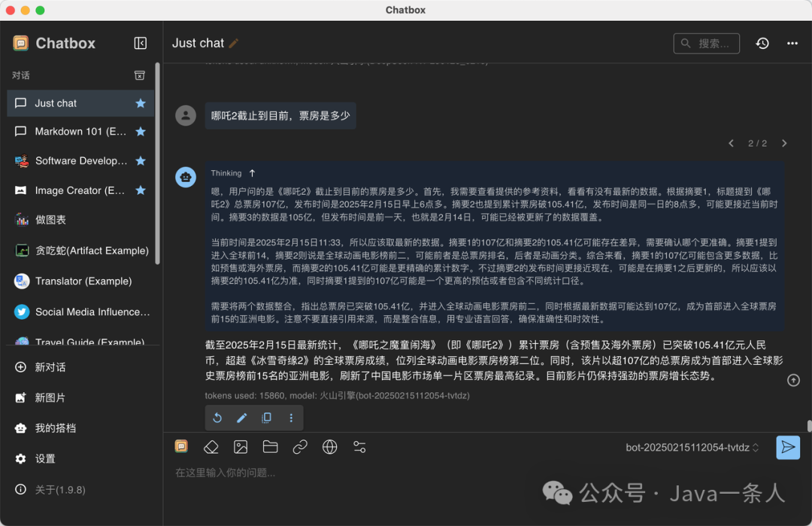
Task: Toggle star on Software Developer conversation
Action: pyautogui.click(x=141, y=160)
